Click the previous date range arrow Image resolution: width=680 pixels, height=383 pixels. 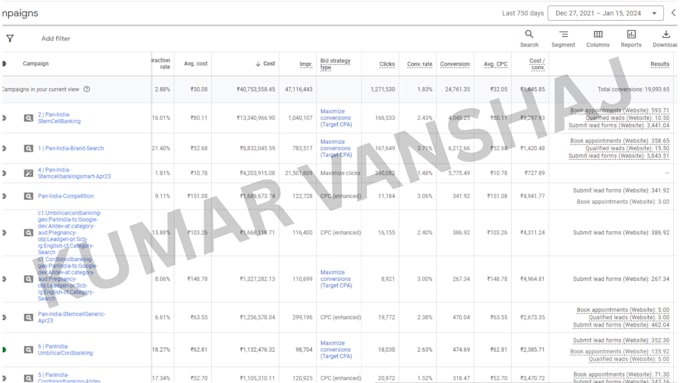click(673, 13)
